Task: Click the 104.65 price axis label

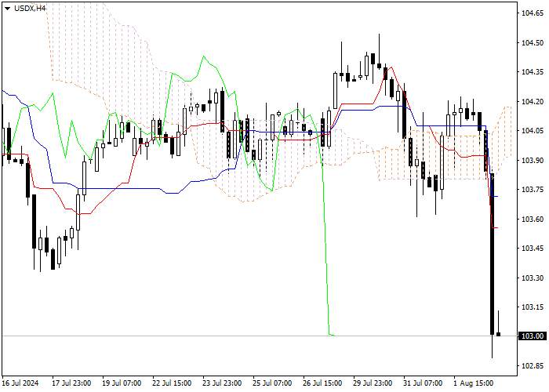Action: [533, 13]
